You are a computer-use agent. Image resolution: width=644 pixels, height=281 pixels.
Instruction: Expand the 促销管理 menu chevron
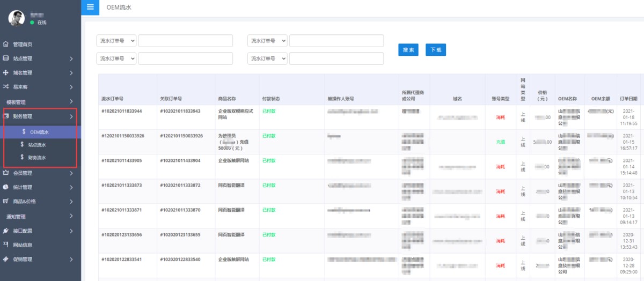tap(71, 260)
